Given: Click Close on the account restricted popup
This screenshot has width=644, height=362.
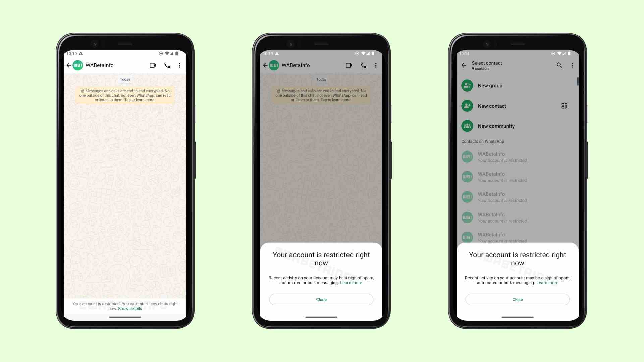Looking at the screenshot, I should point(321,299).
